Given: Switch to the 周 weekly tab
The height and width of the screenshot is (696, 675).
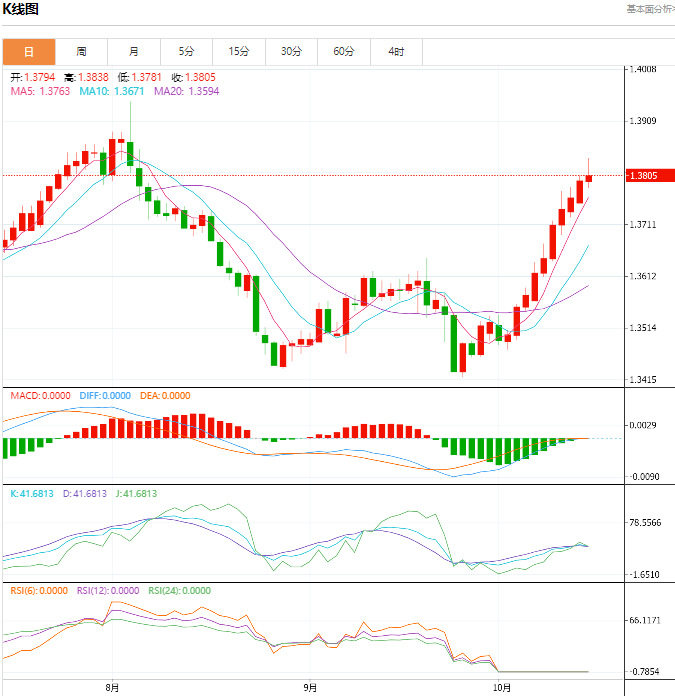Looking at the screenshot, I should click(x=81, y=51).
